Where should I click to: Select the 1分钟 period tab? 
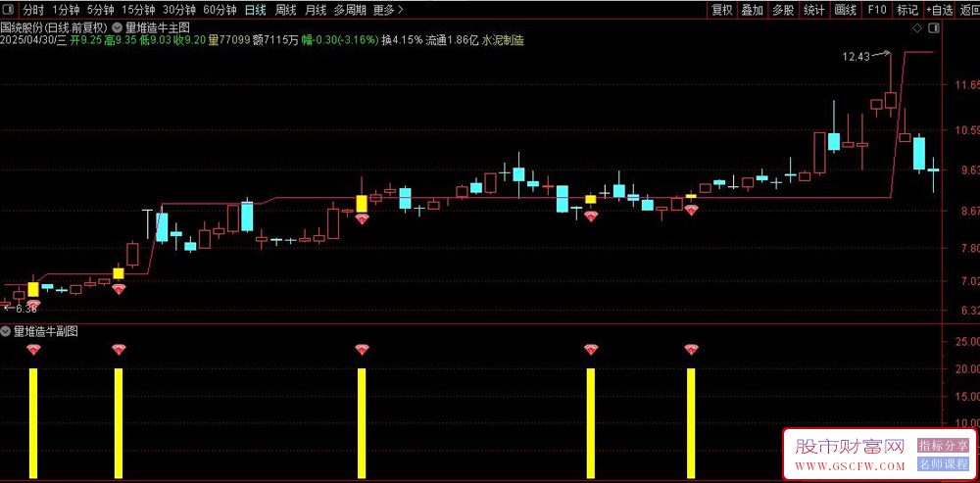66,10
